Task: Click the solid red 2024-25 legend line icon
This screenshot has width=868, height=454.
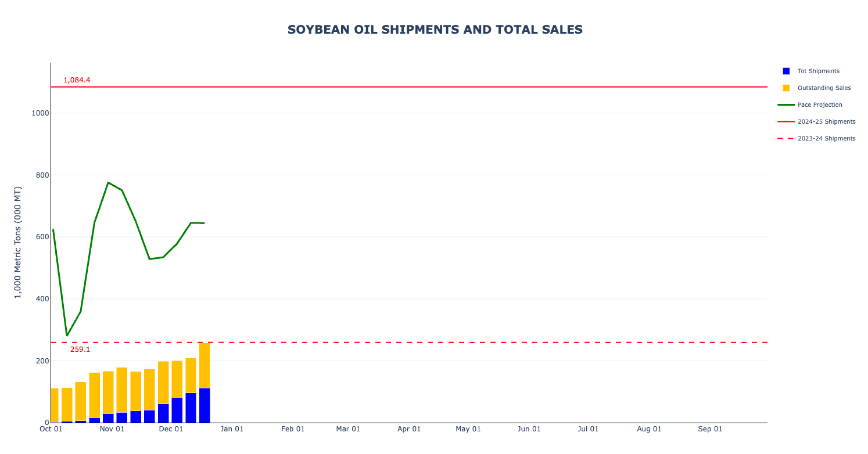Action: (x=786, y=122)
